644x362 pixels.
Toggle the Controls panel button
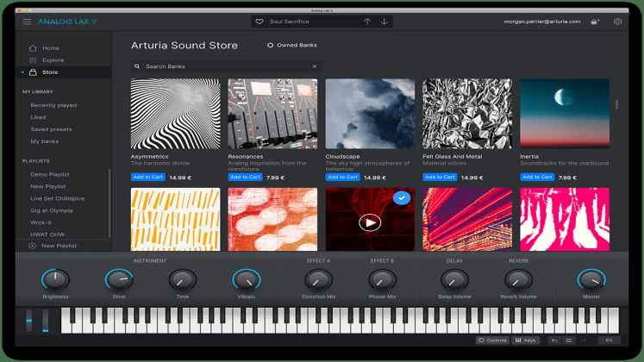(492, 340)
